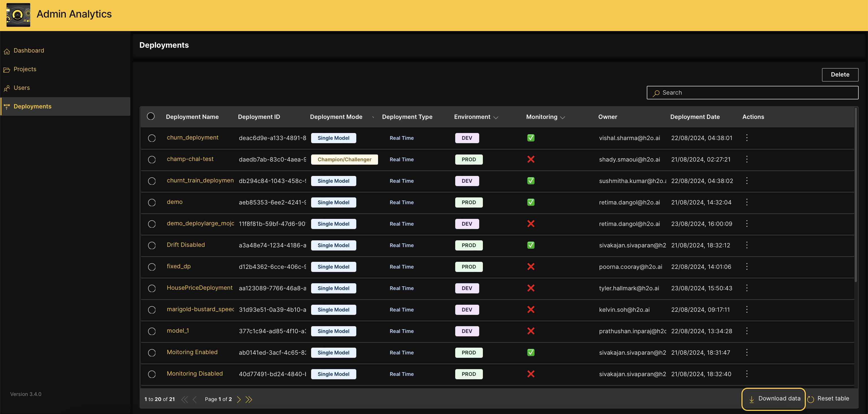Expand the Environment column filter chevron
This screenshot has width=868, height=414.
click(x=496, y=117)
